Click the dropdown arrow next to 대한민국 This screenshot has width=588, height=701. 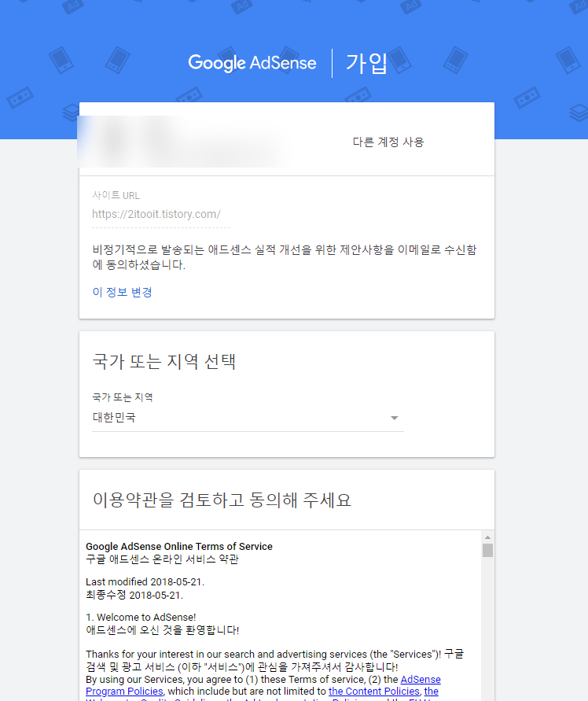tap(394, 418)
